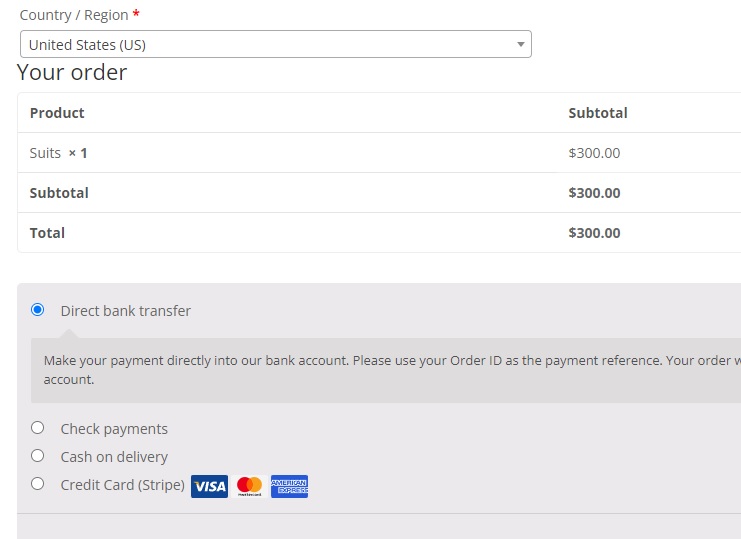Click the Credit Card (Stripe) label
Screen dimensions: 741x539
pos(122,485)
